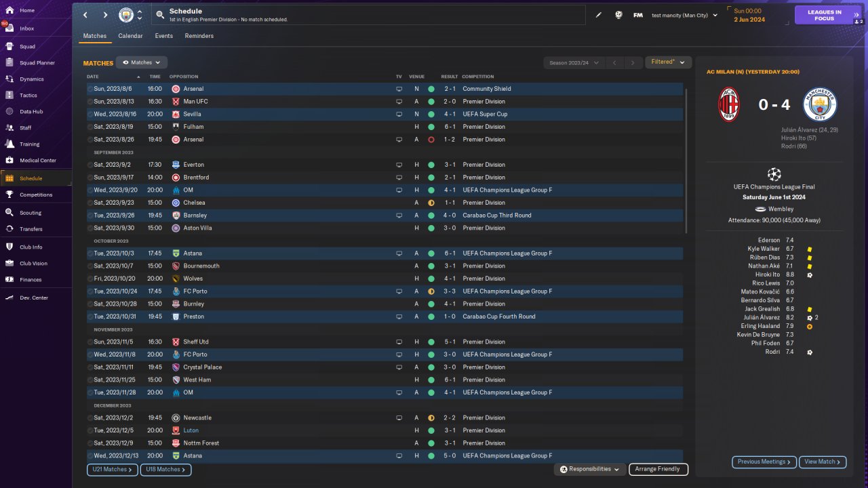Select the Club Vision icon

(9, 264)
